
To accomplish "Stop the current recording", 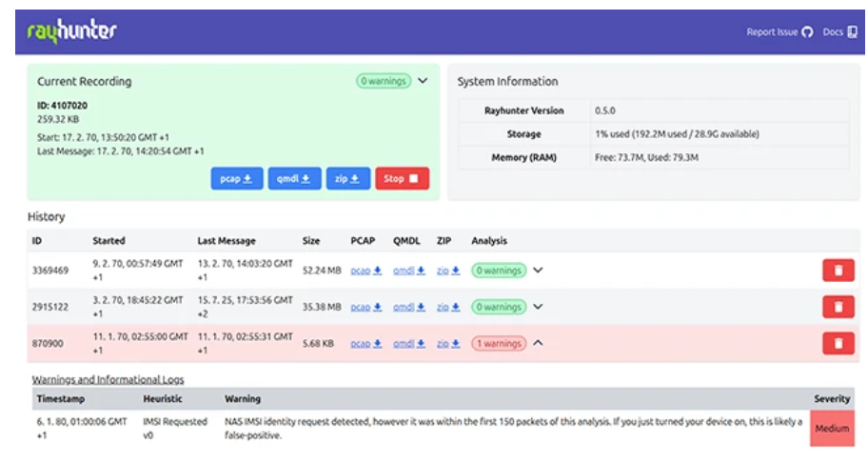I will pos(402,178).
